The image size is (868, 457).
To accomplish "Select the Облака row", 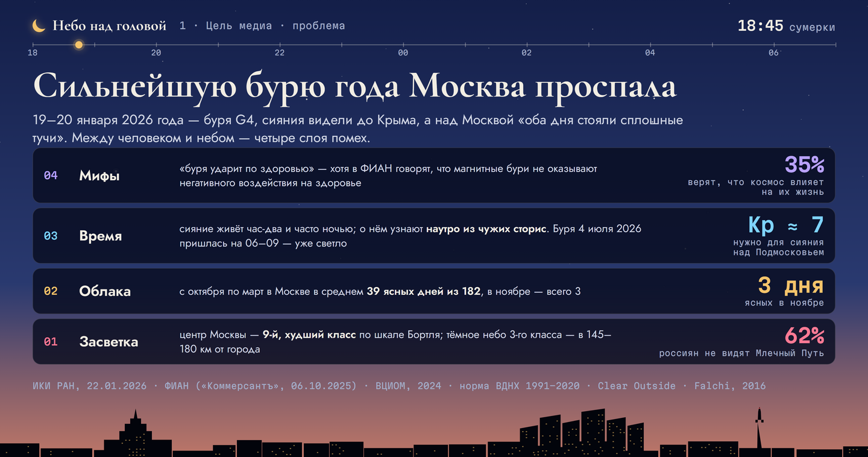I will pyautogui.click(x=434, y=291).
